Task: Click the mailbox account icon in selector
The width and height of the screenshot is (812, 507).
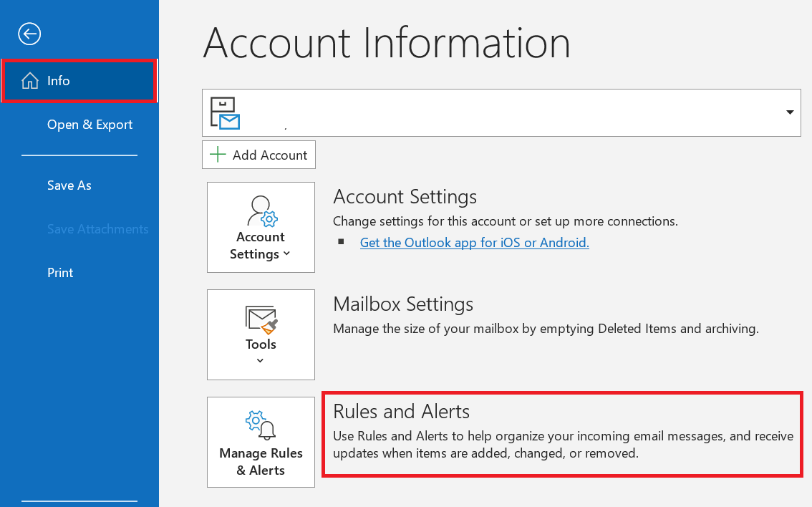Action: (x=225, y=113)
